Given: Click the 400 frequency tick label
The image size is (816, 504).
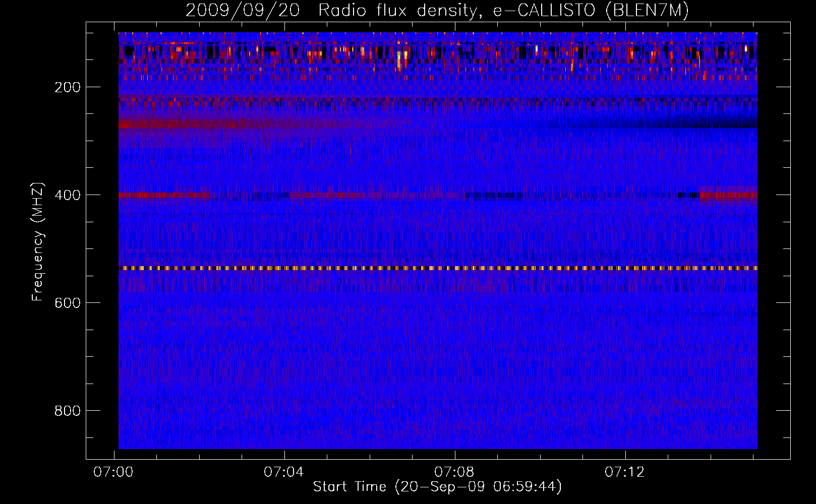Looking at the screenshot, I should 68,195.
